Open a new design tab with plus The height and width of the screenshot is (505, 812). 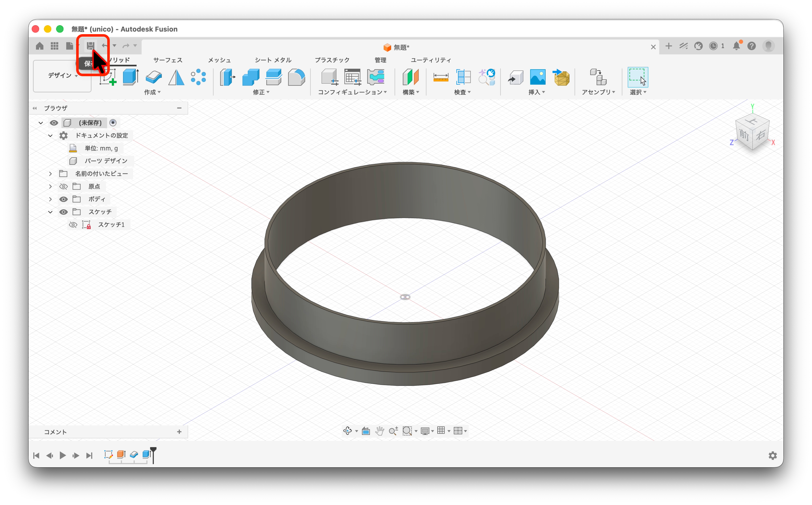[668, 46]
